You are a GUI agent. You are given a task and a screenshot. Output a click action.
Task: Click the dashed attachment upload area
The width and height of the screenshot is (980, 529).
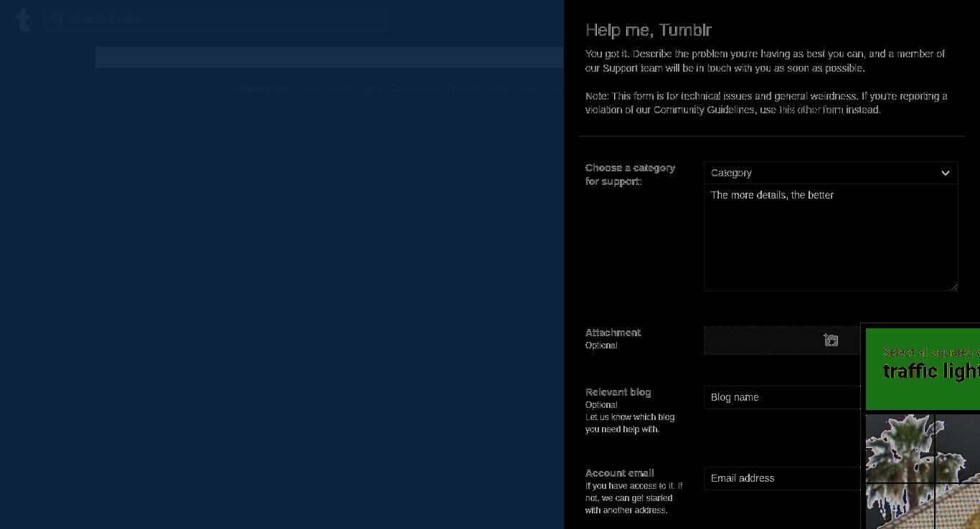point(782,340)
